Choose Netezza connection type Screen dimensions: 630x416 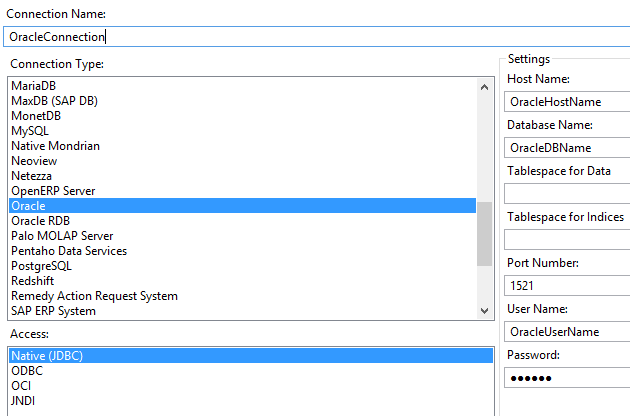click(242, 176)
